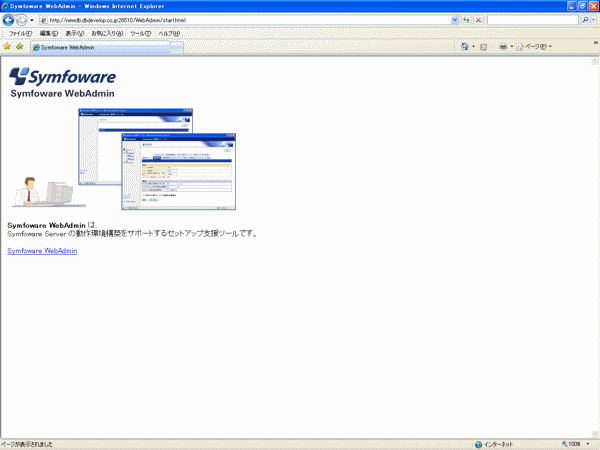Click the Print toolbar icon

click(503, 46)
